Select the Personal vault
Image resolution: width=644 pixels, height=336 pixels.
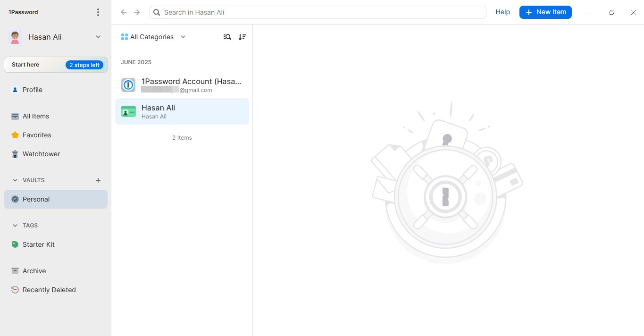pos(35,199)
